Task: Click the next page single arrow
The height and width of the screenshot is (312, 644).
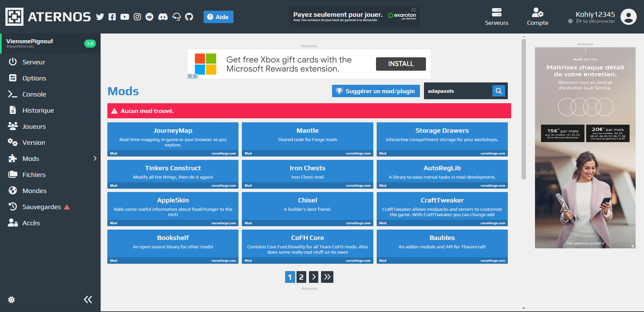Action: coord(314,277)
